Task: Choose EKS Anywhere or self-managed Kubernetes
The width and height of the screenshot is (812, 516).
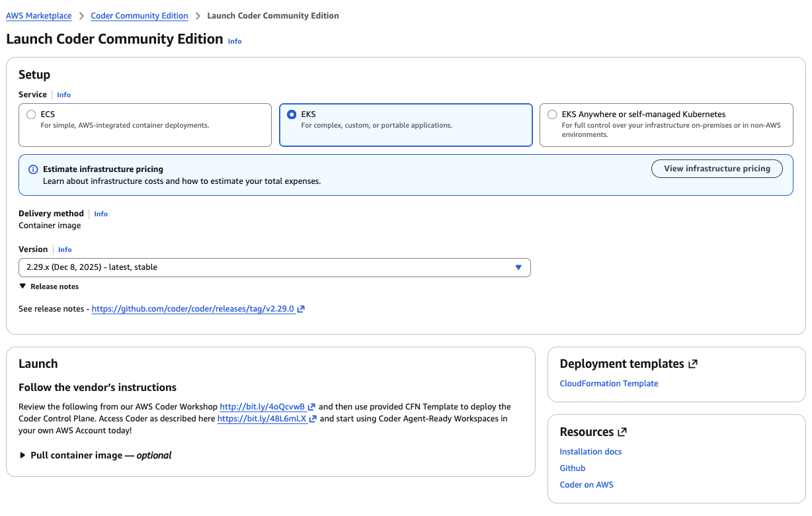Action: click(x=552, y=114)
